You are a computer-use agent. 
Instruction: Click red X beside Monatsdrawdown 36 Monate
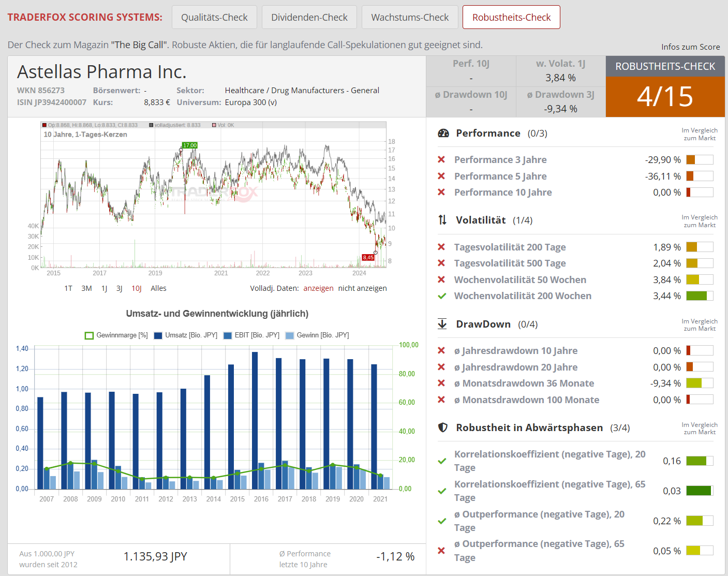tap(441, 383)
